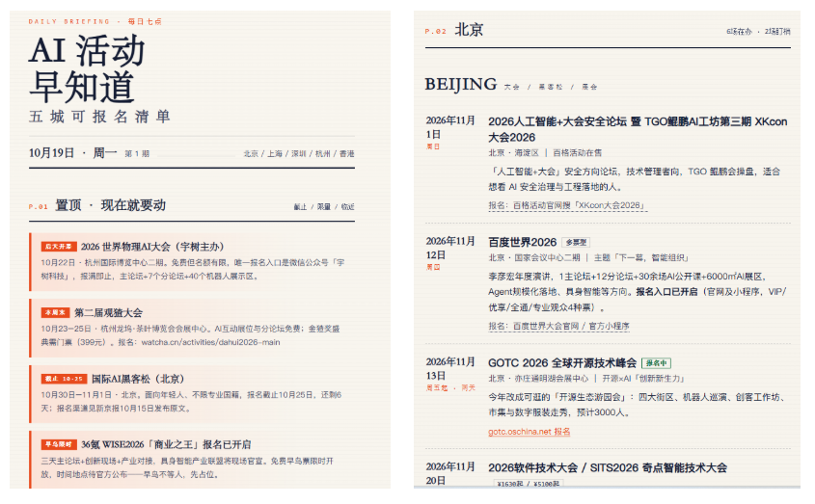
Task: Click the gotc.oschina.net 报名 link
Action: (529, 432)
